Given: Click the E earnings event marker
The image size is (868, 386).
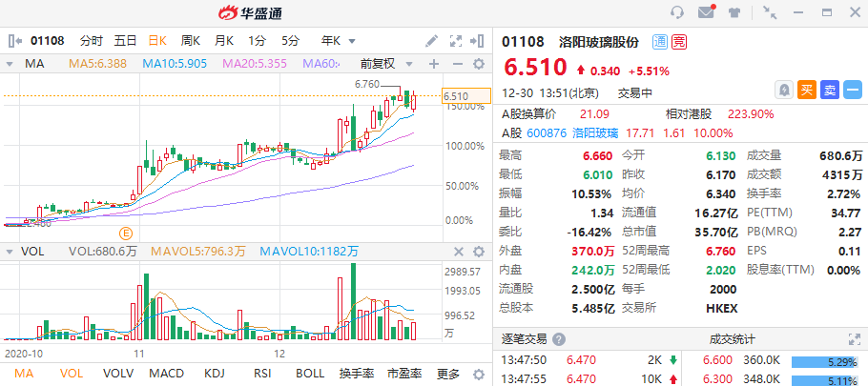Looking at the screenshot, I should [127, 233].
